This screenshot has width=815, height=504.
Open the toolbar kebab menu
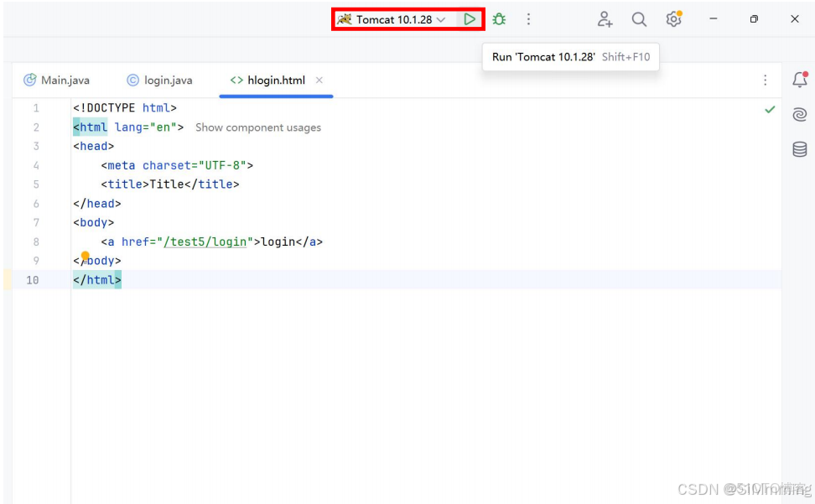point(529,18)
